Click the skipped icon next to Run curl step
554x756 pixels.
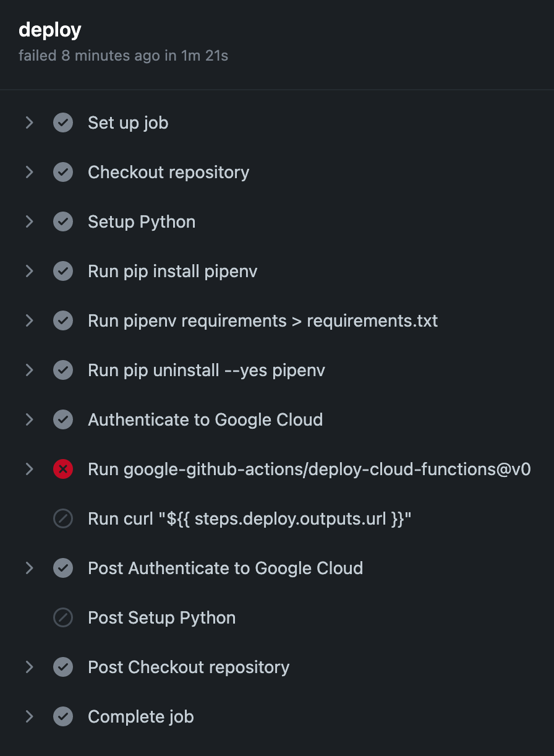coord(62,518)
